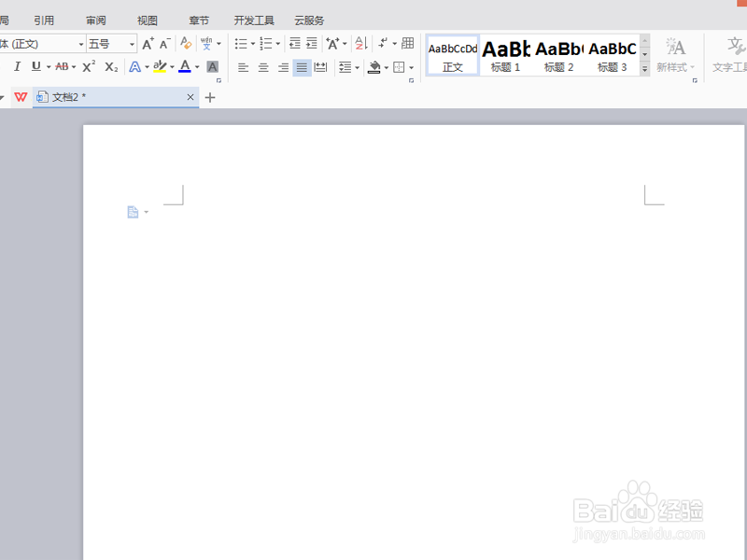Open the 审阅 ribbon tab
747x560 pixels.
[96, 21]
